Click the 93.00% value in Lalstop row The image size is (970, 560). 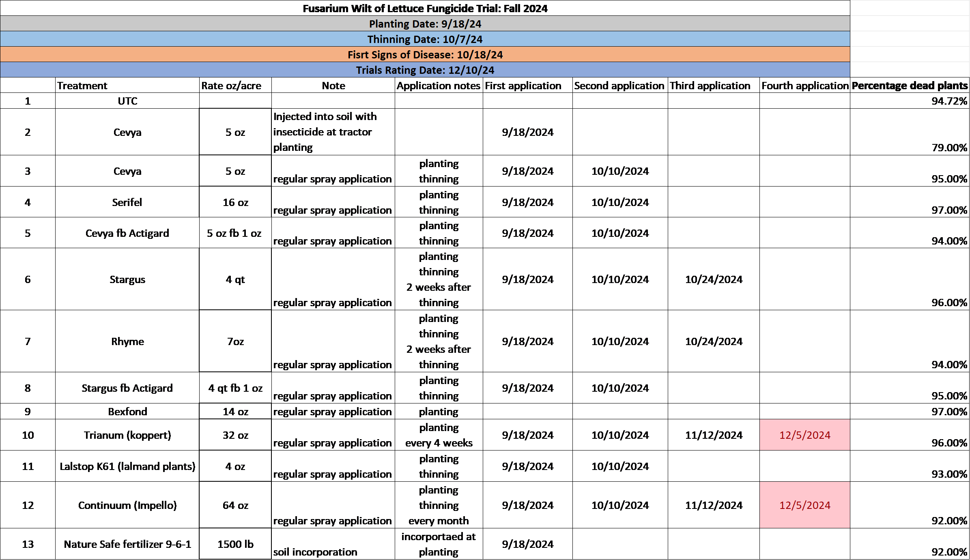910,466
